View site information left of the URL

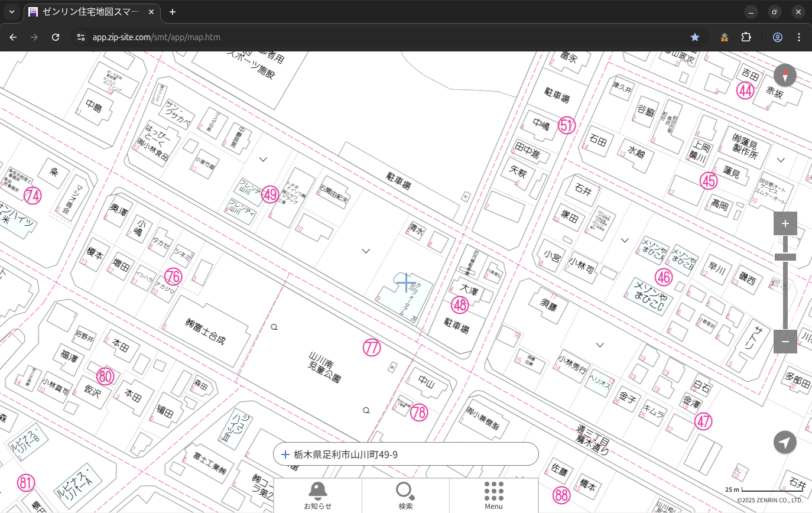point(81,37)
